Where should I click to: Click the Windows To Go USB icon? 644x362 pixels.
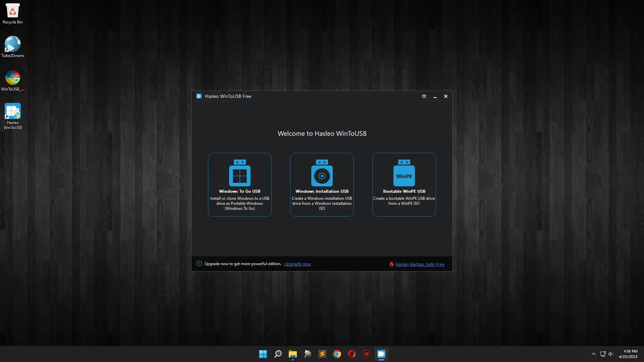tap(239, 173)
